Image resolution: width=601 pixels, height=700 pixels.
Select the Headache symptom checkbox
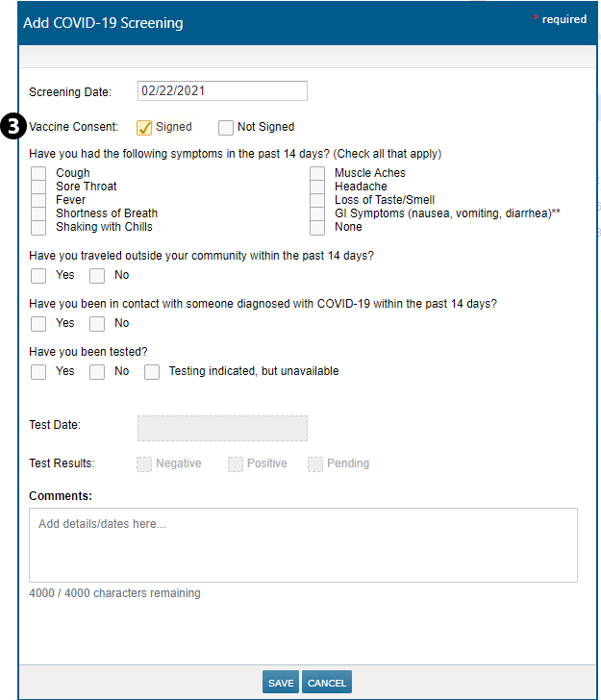317,187
